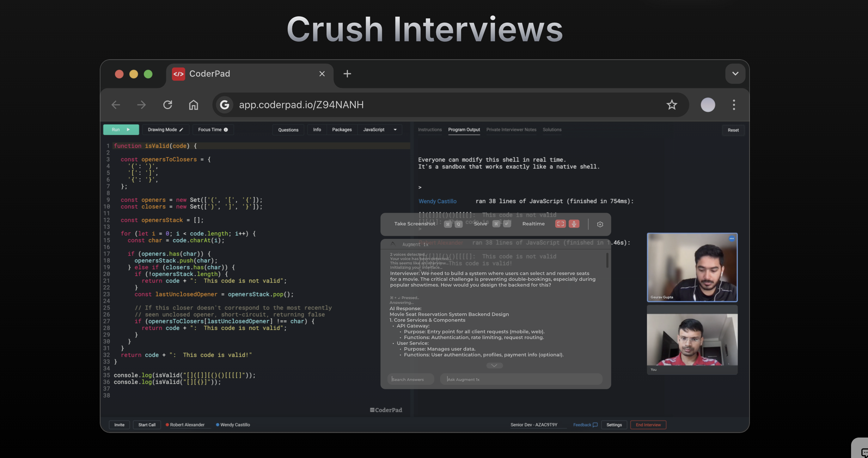This screenshot has width=868, height=458.
Task: Click the Run play arrow icon
Action: [128, 129]
